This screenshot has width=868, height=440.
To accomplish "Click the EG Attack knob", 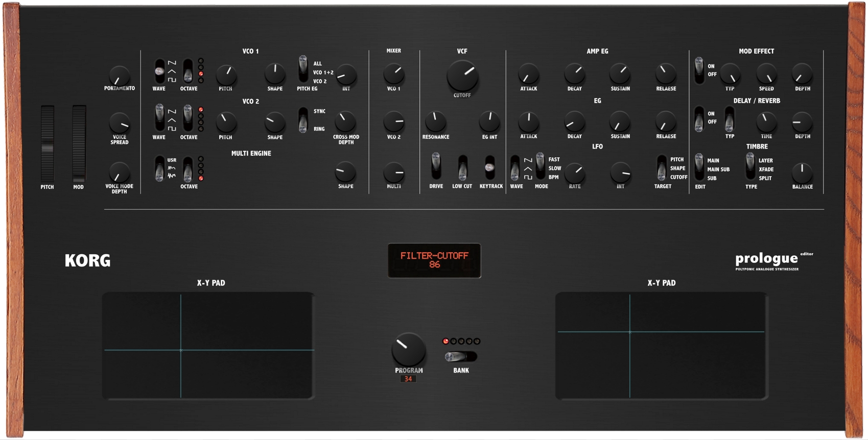I will 528,123.
